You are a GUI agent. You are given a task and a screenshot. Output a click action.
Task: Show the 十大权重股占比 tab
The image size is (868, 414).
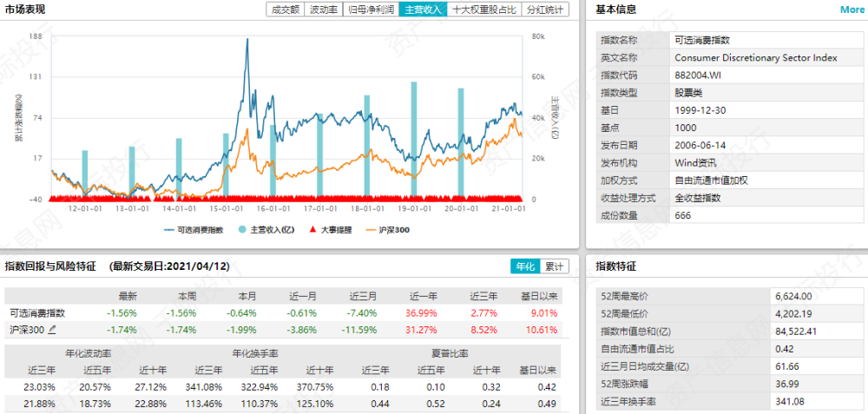click(x=484, y=10)
